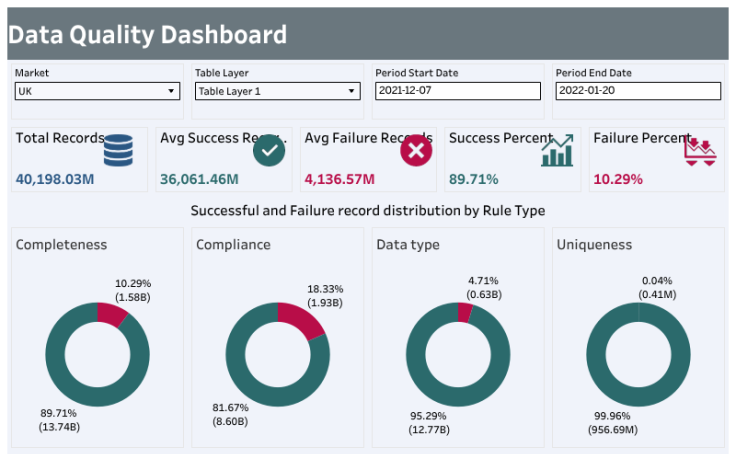Click the 89.71% Success Percent value

(x=473, y=179)
